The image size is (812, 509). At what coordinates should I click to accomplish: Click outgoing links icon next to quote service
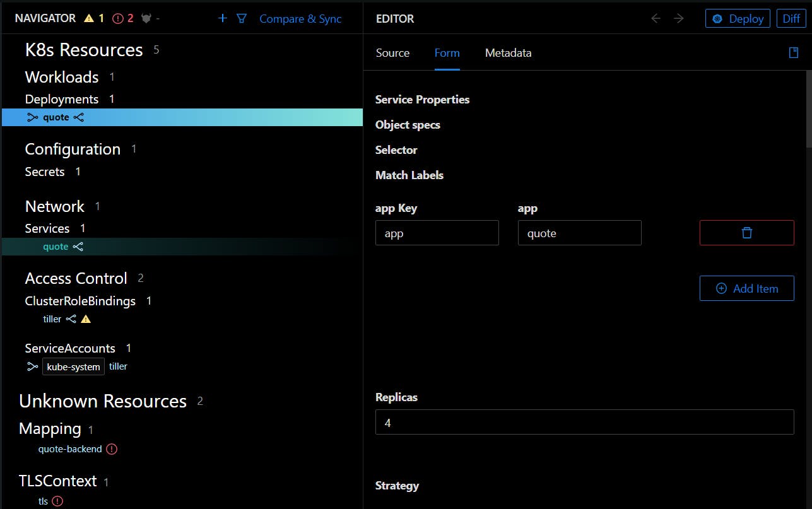pyautogui.click(x=78, y=247)
